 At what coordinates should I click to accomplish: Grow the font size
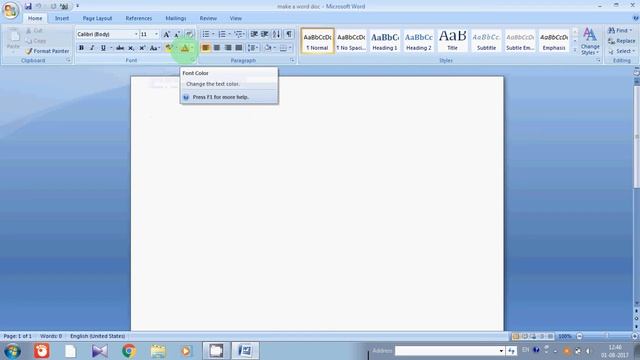[x=167, y=34]
